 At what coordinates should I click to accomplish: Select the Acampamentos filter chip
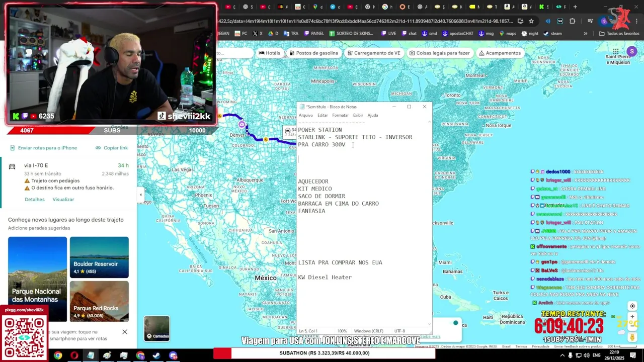coord(500,53)
